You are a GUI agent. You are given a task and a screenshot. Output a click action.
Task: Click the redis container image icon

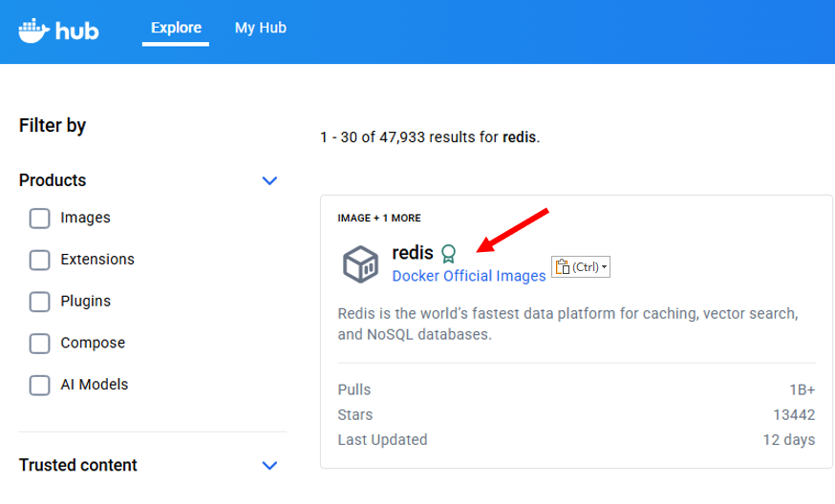coord(360,264)
